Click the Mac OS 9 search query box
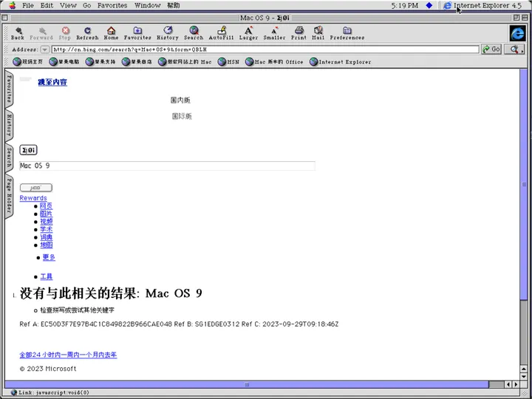The image size is (532, 399). point(167,166)
